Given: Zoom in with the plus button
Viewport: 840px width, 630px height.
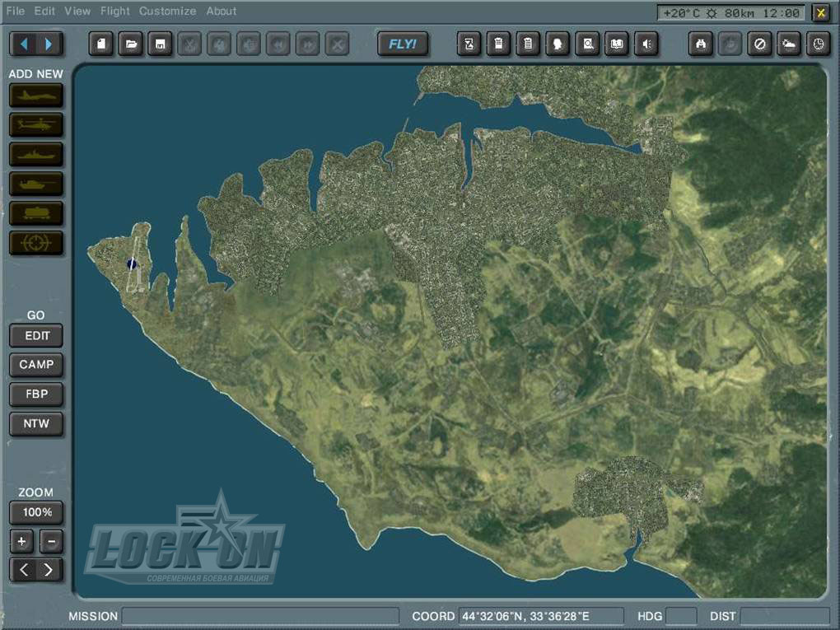Looking at the screenshot, I should [x=22, y=542].
